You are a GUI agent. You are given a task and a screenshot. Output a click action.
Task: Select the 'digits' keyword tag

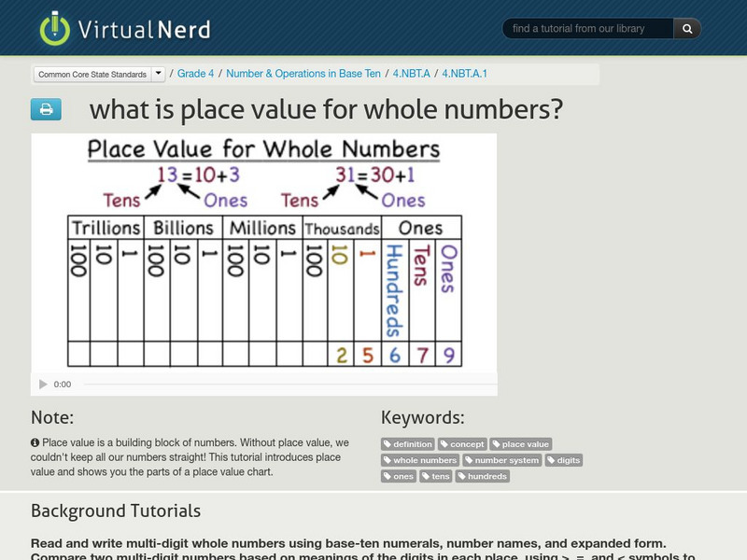(564, 460)
